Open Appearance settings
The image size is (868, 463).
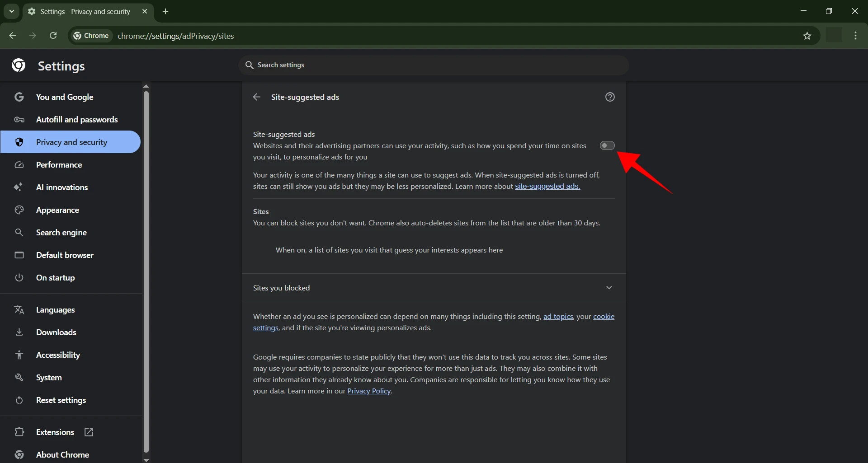tap(71, 210)
